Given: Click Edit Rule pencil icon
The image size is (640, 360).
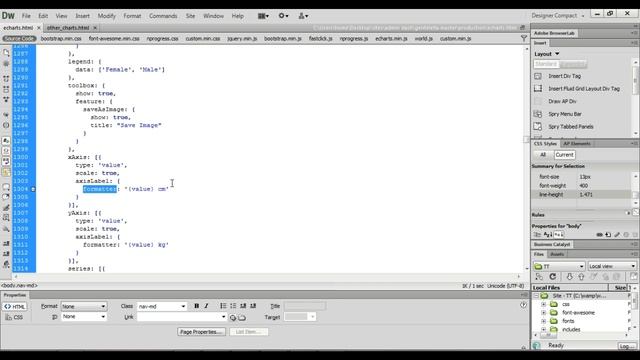Looking at the screenshot, I should click(x=617, y=235).
